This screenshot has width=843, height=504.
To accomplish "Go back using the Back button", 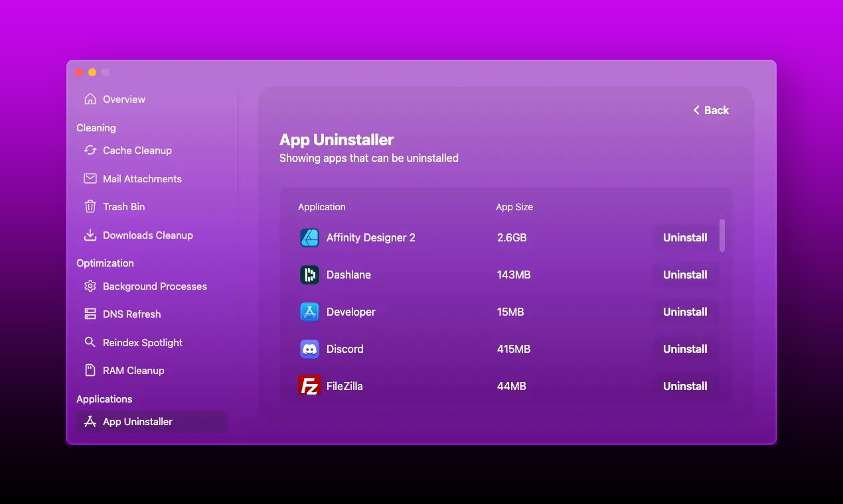I will 711,110.
